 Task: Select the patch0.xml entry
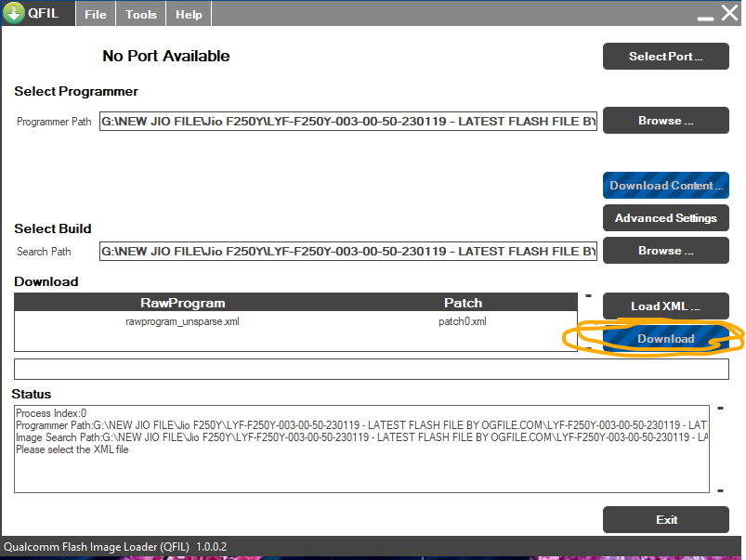463,322
